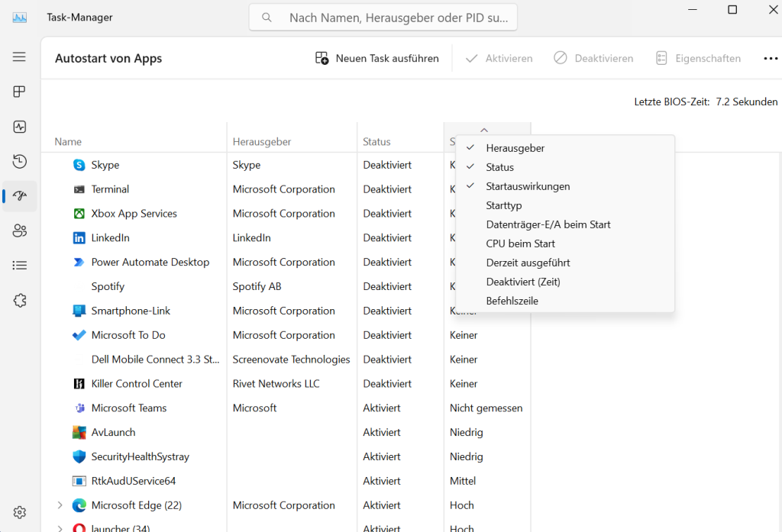Click the Deaktivieren button
Image resolution: width=782 pixels, height=532 pixels.
tap(593, 58)
